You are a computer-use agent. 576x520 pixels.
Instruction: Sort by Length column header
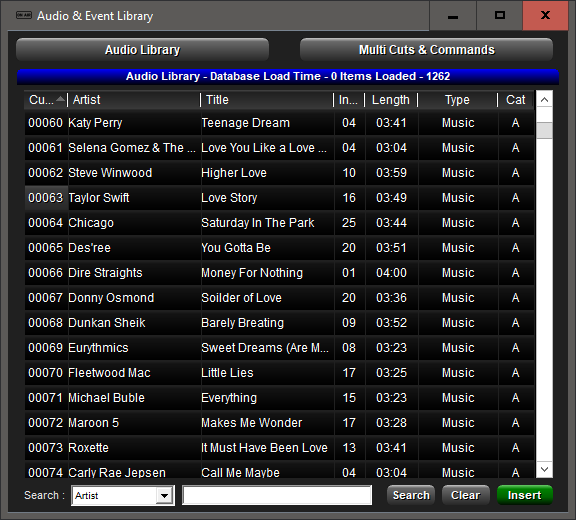[391, 100]
